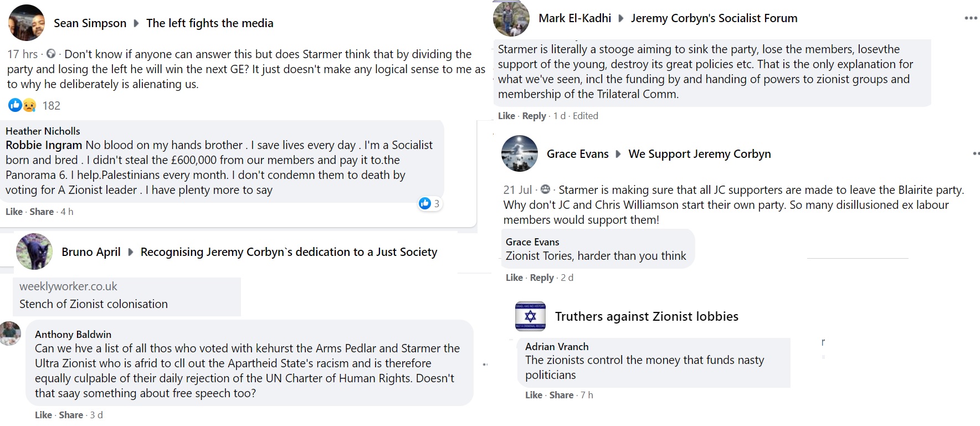Click the like reaction icon beside 182
980x426 pixels.
point(15,105)
